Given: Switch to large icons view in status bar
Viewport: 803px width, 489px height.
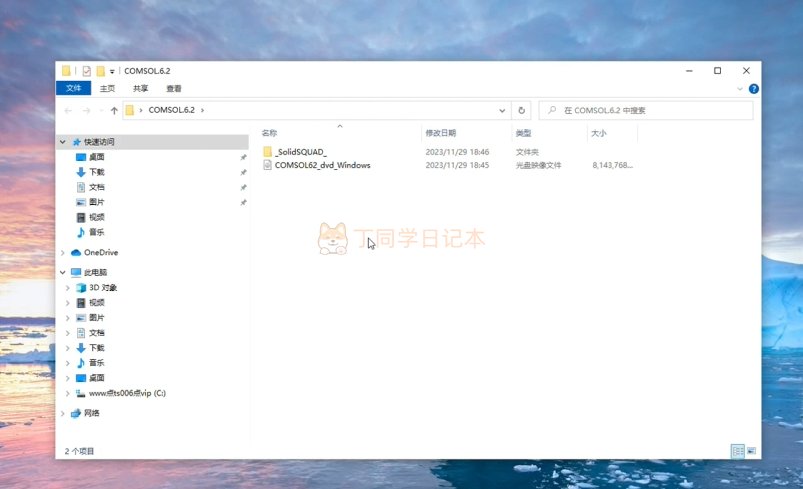Looking at the screenshot, I should (x=751, y=451).
